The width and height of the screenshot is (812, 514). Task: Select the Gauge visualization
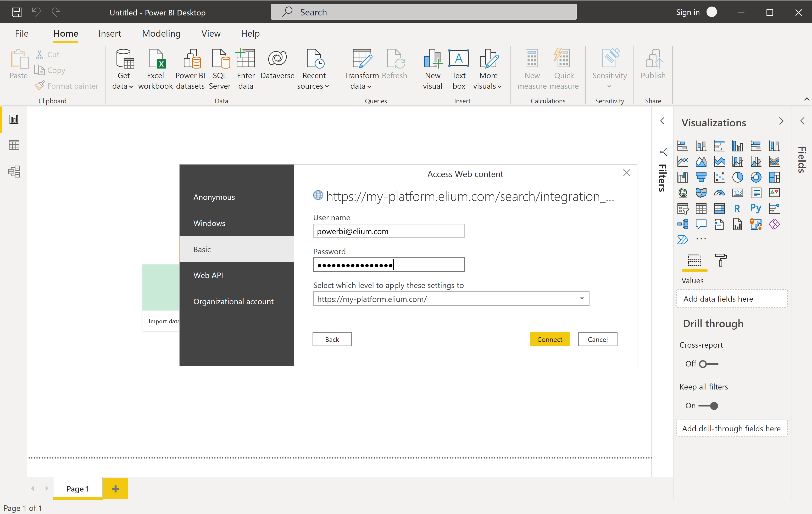pos(719,193)
